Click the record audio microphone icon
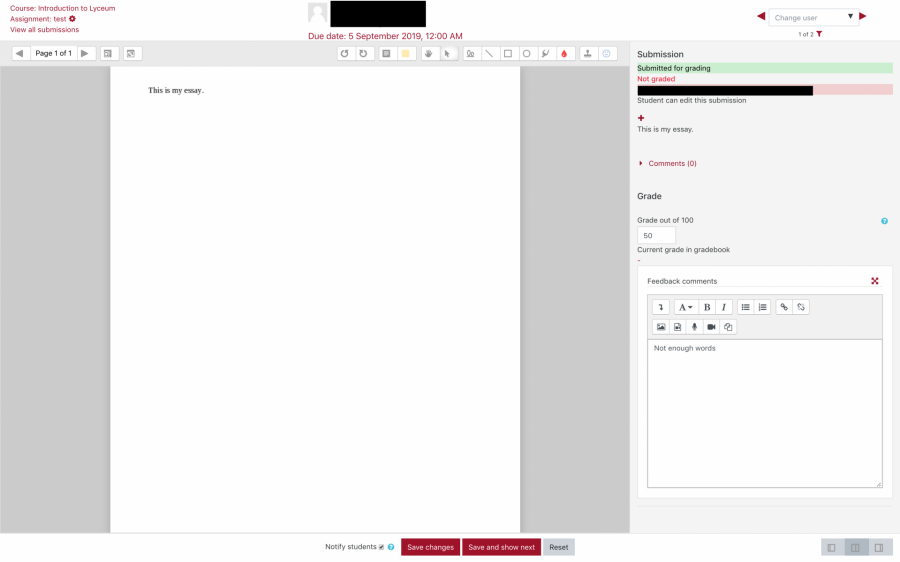The height and width of the screenshot is (562, 900). (x=694, y=327)
